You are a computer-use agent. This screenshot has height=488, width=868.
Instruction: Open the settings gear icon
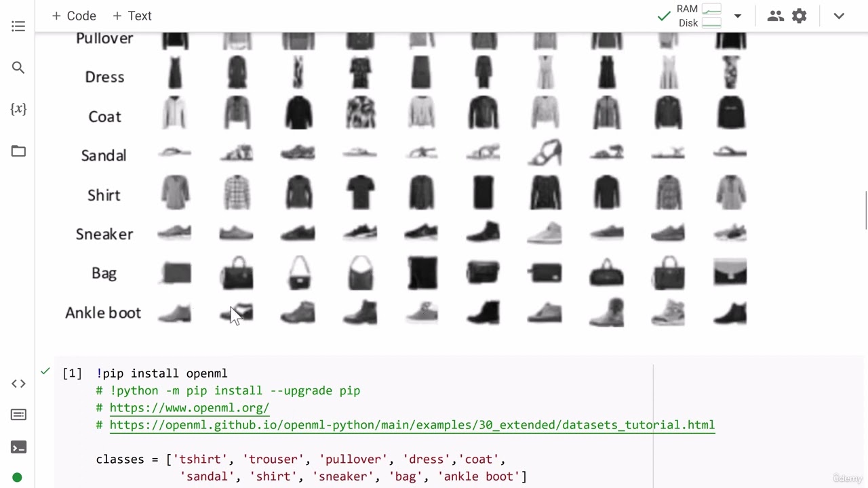pos(800,16)
